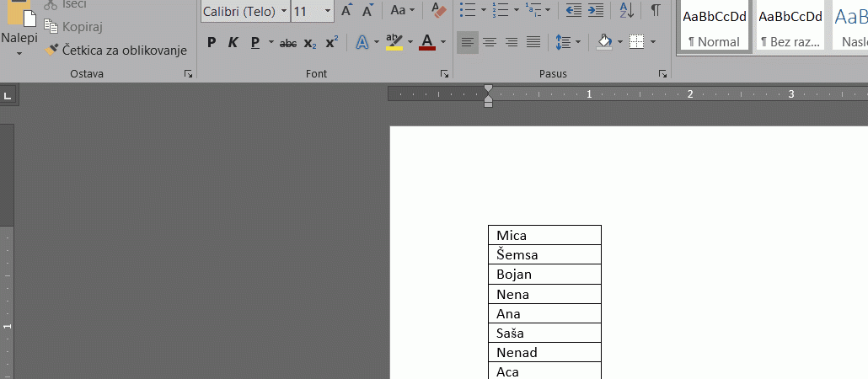Select the Normal style in the gallery

(x=715, y=25)
